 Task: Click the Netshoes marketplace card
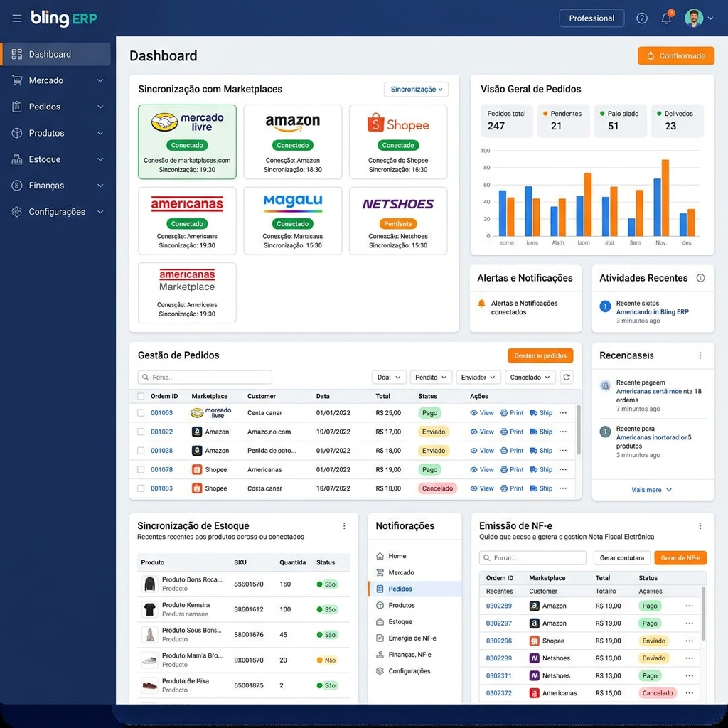398,220
